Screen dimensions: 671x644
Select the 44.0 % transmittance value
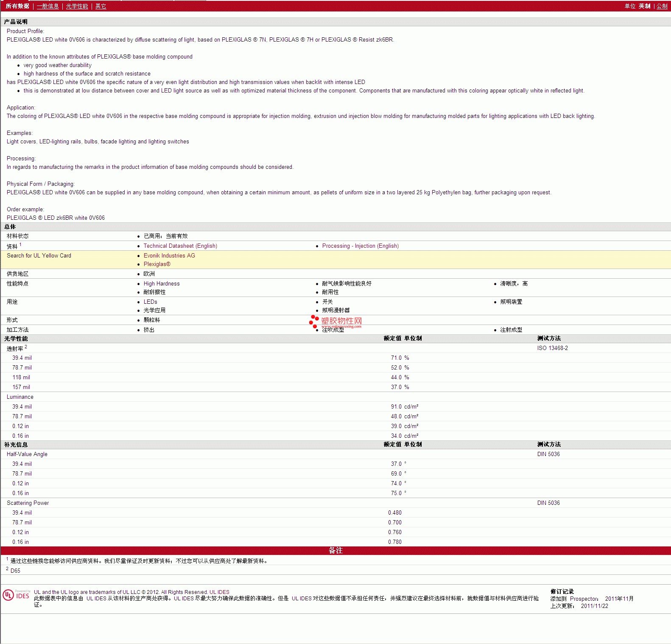(x=400, y=377)
